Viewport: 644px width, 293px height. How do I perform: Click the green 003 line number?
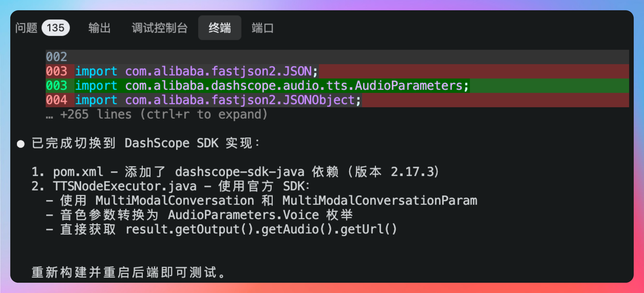[56, 86]
